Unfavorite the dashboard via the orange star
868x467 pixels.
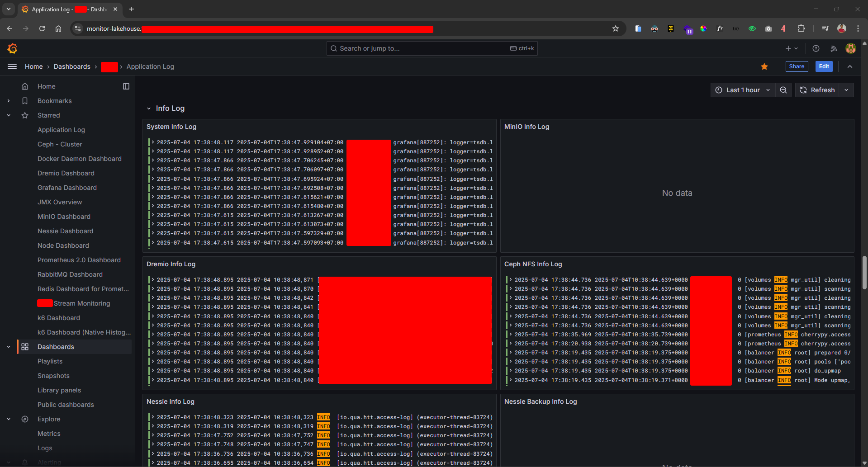[764, 66]
